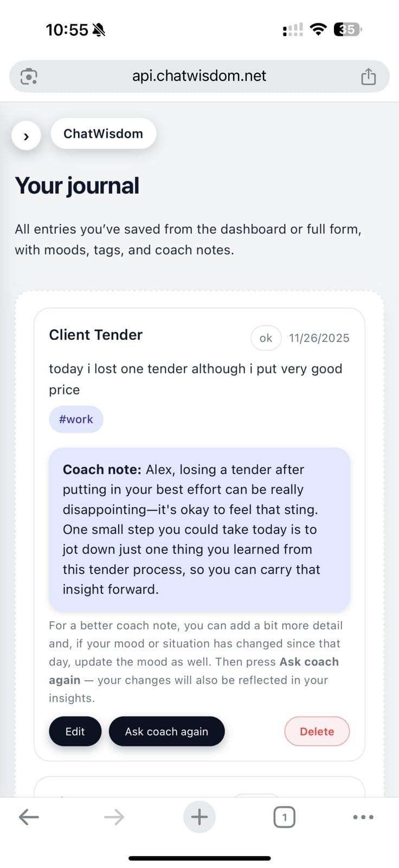Viewport: 399px width, 868px height.
Task: Open the browser three-dots menu
Action: click(x=363, y=817)
